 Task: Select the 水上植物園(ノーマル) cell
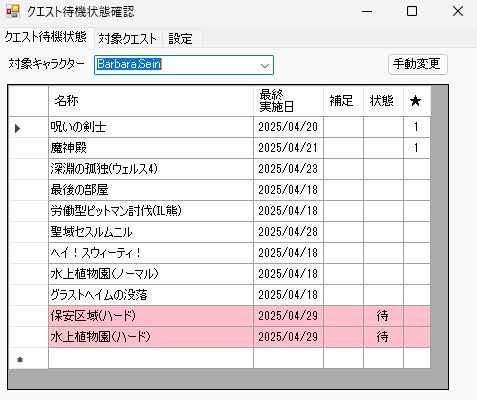151,274
